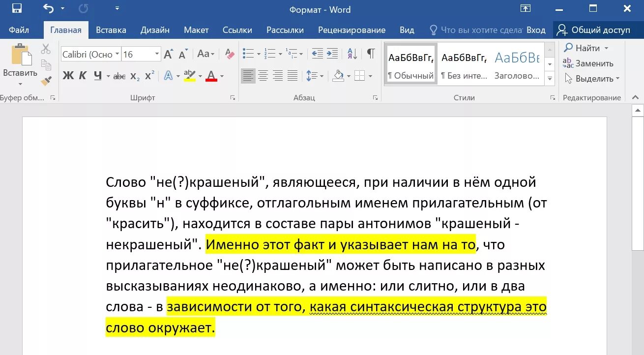Viewport: 644px width, 355px height.
Task: Go to the Ссылки tab
Action: [237, 30]
